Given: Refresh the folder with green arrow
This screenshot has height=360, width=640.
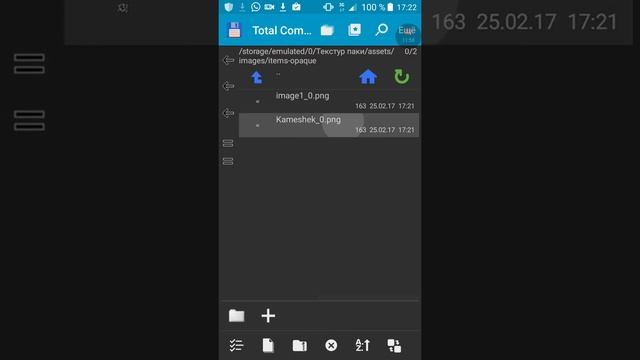Looking at the screenshot, I should coord(402,77).
